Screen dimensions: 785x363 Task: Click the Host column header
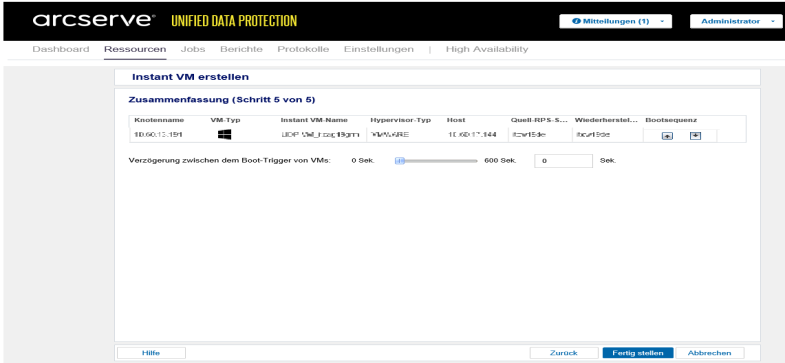click(456, 120)
